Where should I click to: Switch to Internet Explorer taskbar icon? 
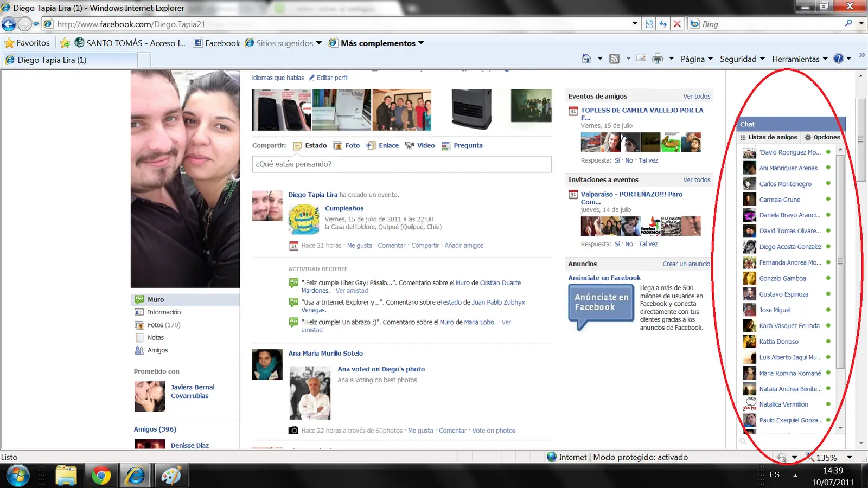click(x=135, y=476)
